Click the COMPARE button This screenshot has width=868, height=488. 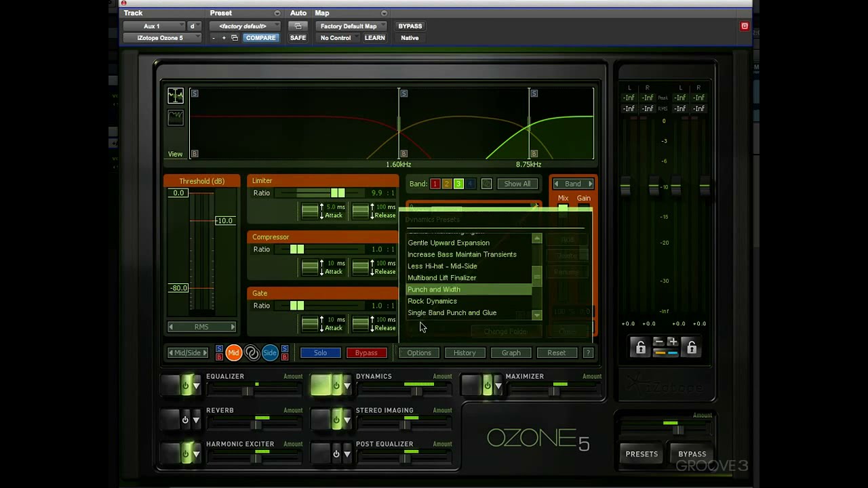[x=260, y=38]
